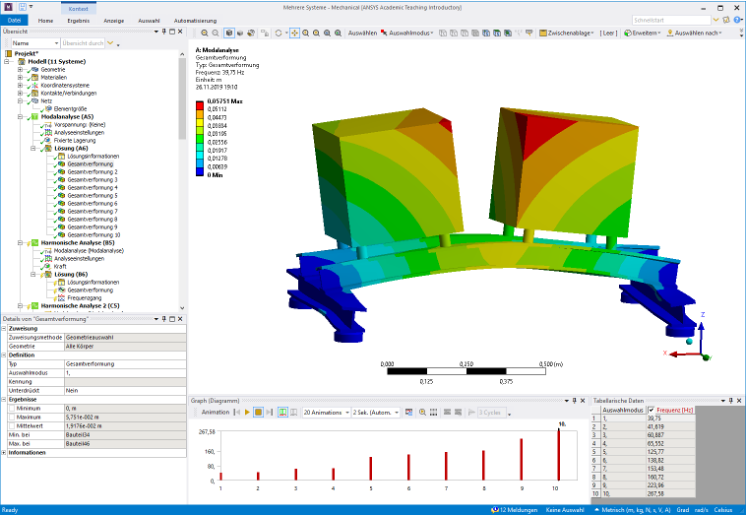Activate the rotate view tool
Screen dimensions: 746x516
click(x=279, y=33)
